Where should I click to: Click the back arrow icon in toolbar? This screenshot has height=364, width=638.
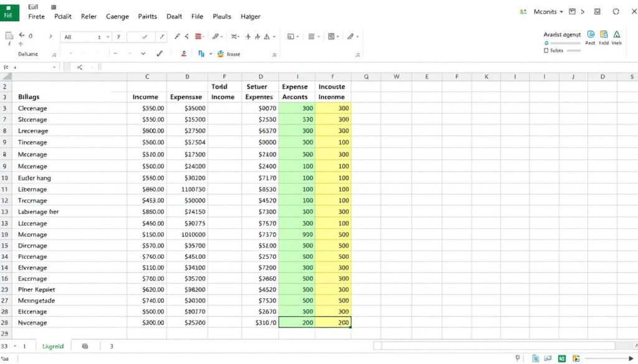point(22,35)
